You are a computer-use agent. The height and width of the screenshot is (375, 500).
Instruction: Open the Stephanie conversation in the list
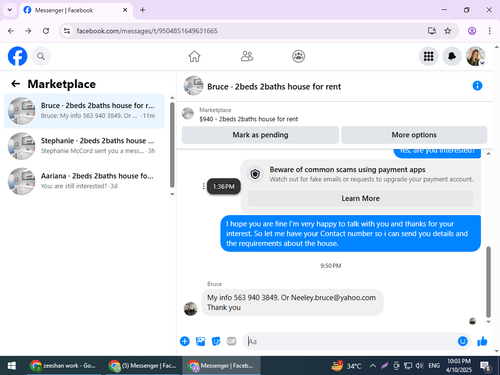(84, 146)
